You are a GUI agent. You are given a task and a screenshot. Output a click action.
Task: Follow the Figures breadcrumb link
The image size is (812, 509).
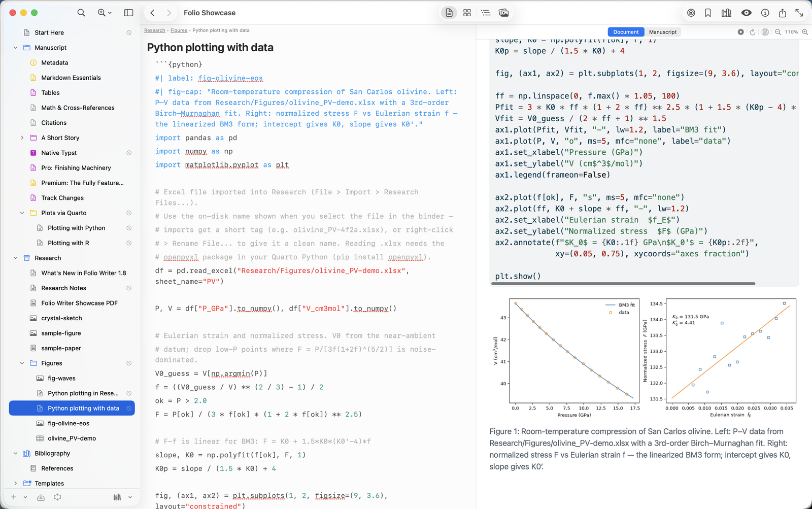point(179,30)
